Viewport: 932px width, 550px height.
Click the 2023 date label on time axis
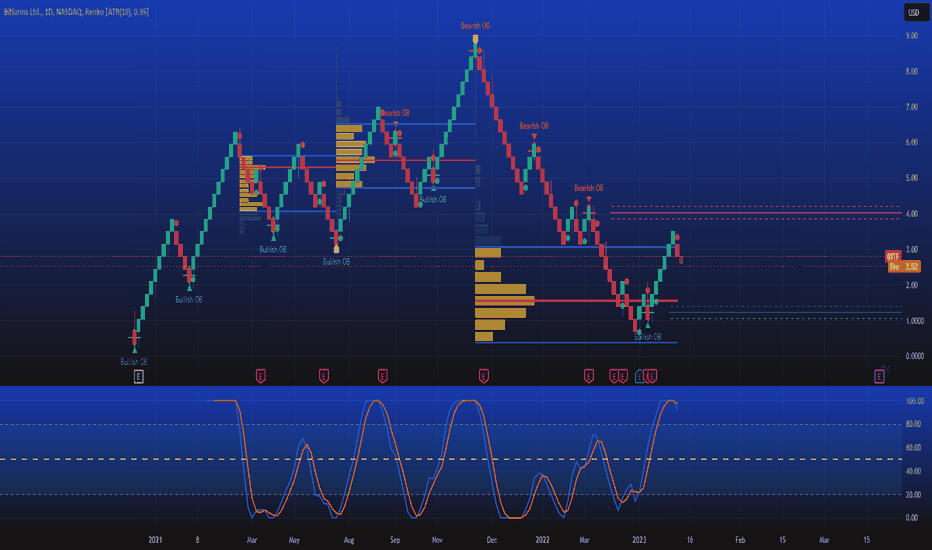[640, 540]
